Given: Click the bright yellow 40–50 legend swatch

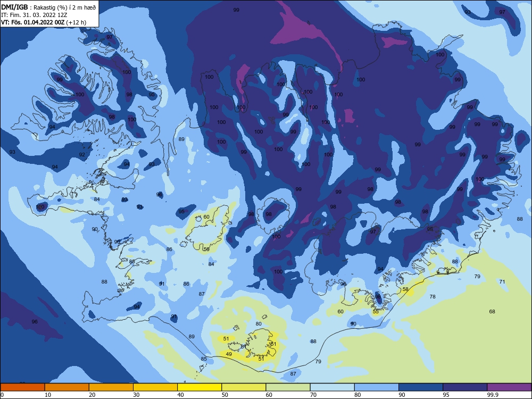Looking at the screenshot, I should coord(199,387).
